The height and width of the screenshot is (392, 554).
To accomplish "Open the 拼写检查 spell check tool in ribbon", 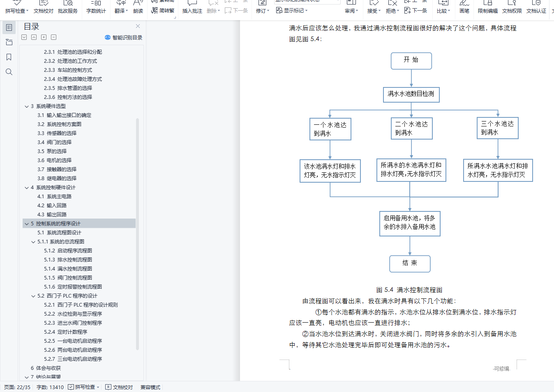I will (16, 7).
